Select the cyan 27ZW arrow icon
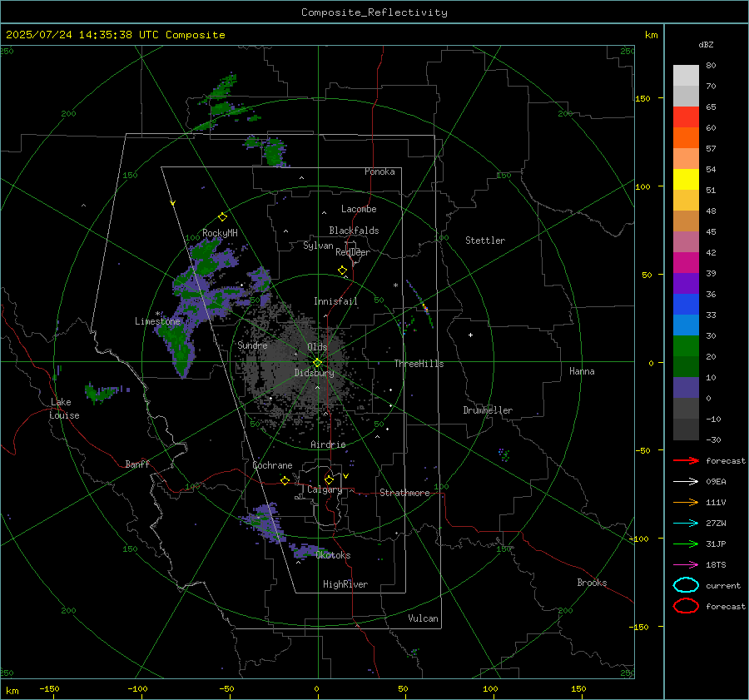 point(686,524)
